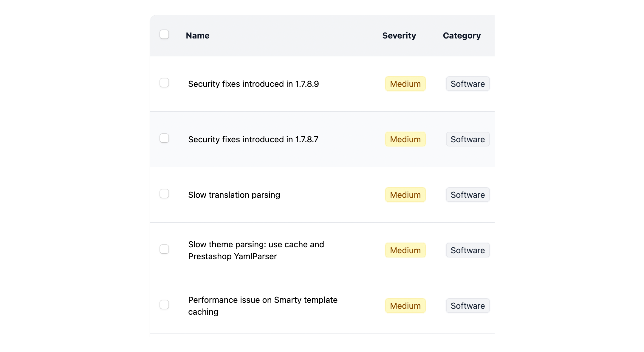Sort by the Name column header
Image resolution: width=644 pixels, height=352 pixels.
tap(198, 35)
